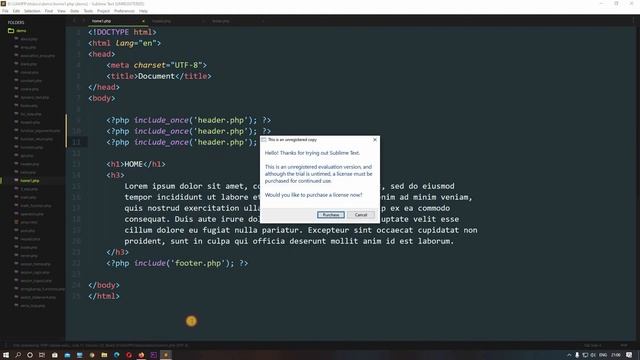This screenshot has width=640, height=360.
Task: Click the ENG language indicator
Action: (x=603, y=355)
